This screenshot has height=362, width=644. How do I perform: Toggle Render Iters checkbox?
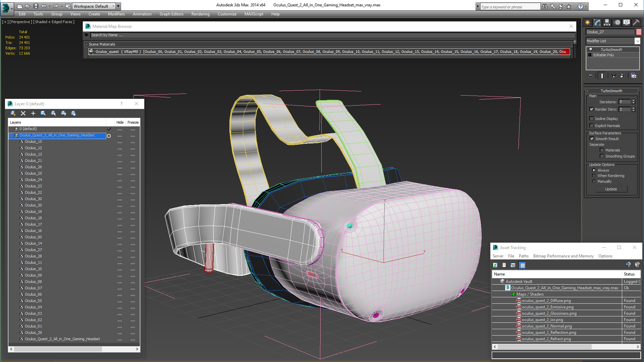(x=592, y=109)
